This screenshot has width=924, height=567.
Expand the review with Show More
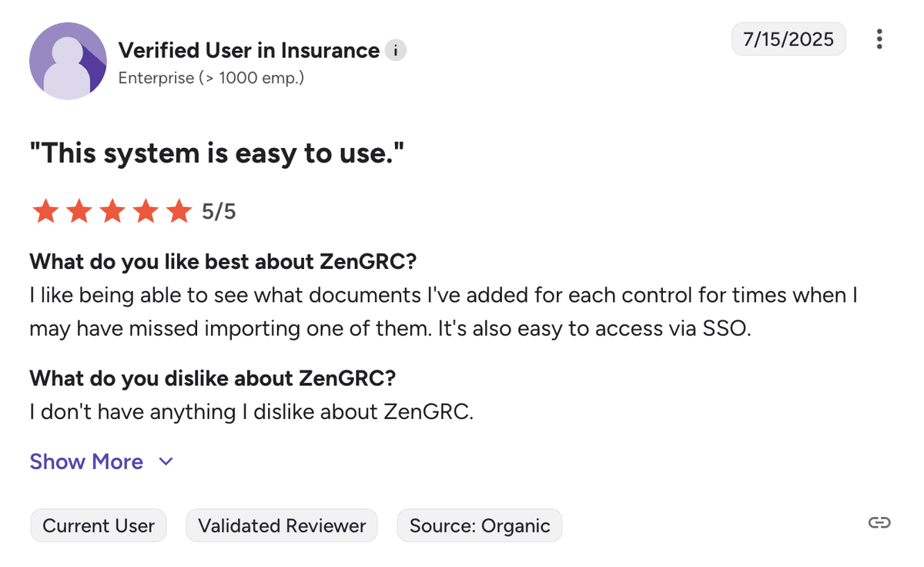(x=86, y=461)
